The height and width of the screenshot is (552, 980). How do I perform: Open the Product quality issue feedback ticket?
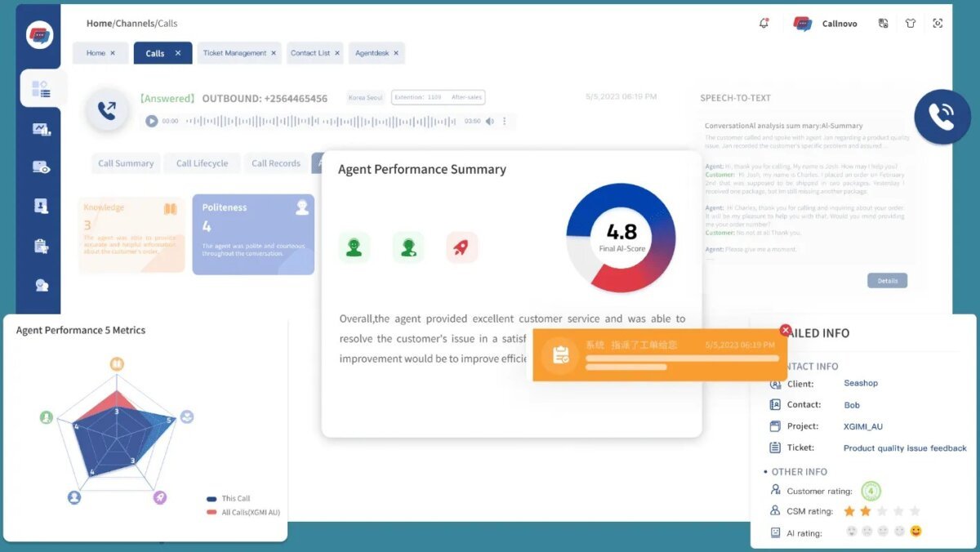(904, 448)
